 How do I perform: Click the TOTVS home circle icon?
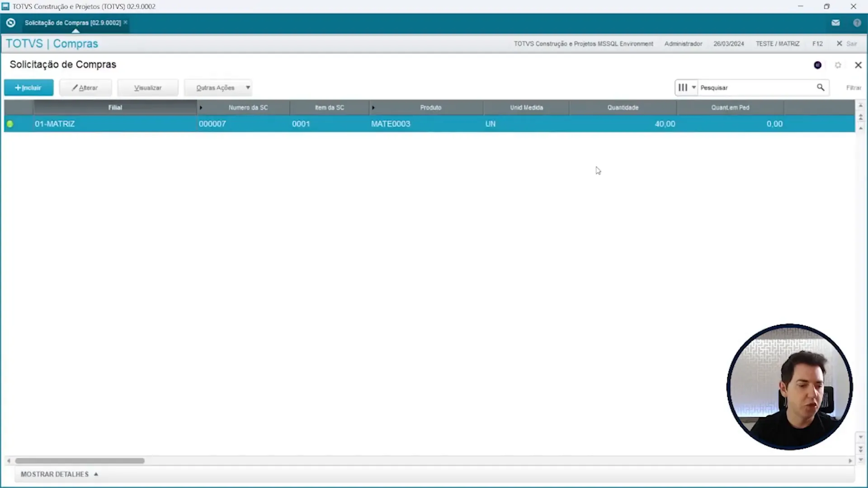pos(11,23)
